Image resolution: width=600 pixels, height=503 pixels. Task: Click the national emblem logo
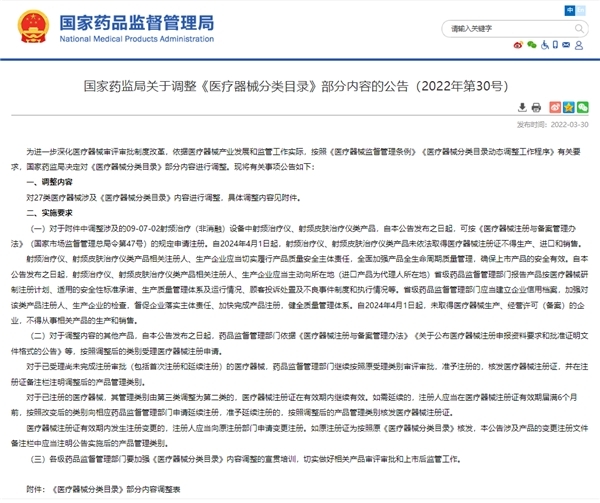coord(33,26)
